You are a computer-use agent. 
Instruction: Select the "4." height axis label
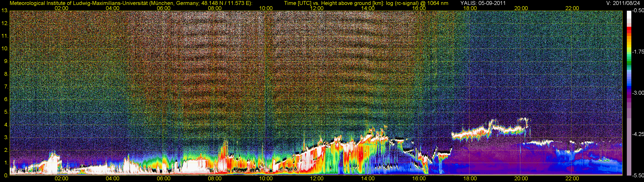pos(6,125)
